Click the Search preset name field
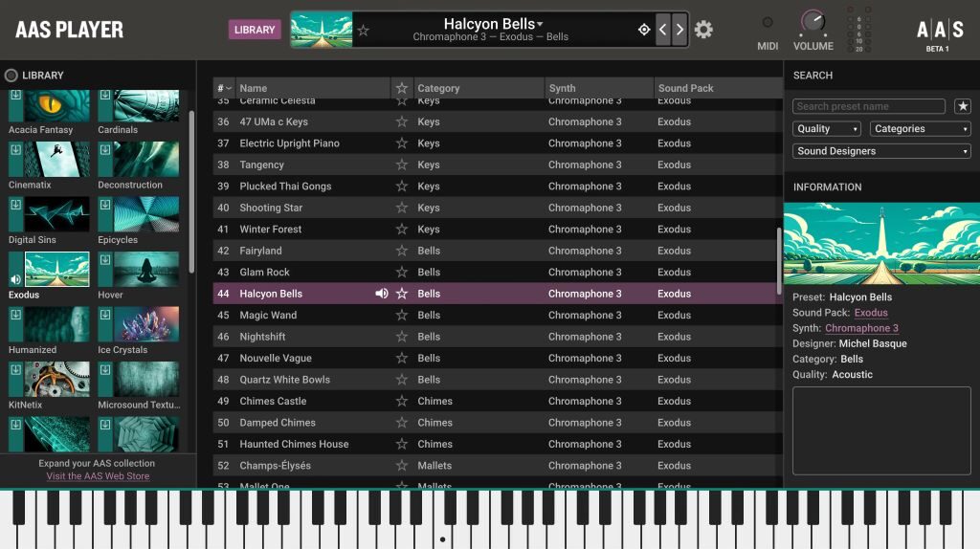 (x=869, y=106)
